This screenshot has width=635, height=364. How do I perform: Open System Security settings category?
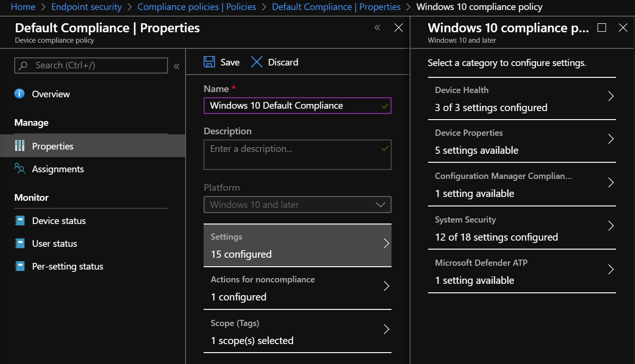pos(522,228)
